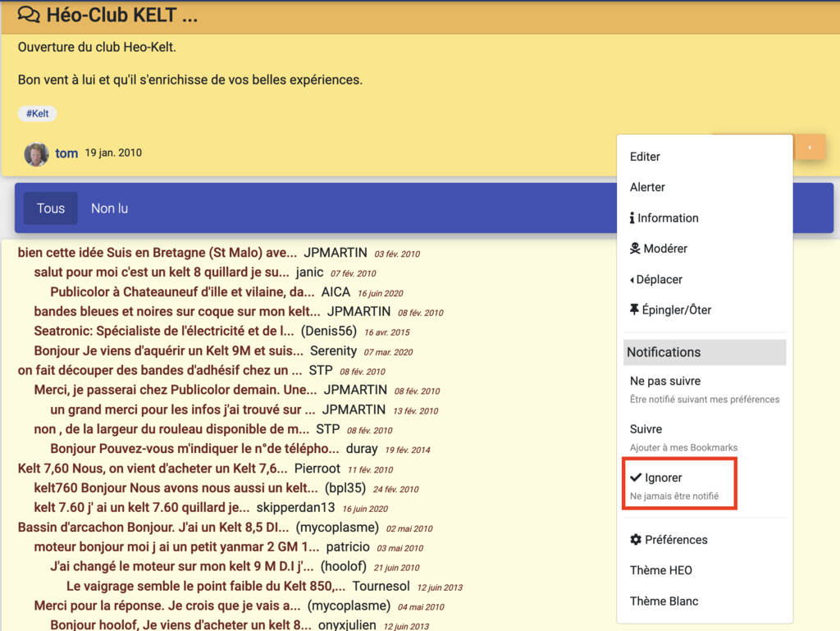Click the caret arrow before Déplacer
This screenshot has height=631, width=840.
point(632,280)
